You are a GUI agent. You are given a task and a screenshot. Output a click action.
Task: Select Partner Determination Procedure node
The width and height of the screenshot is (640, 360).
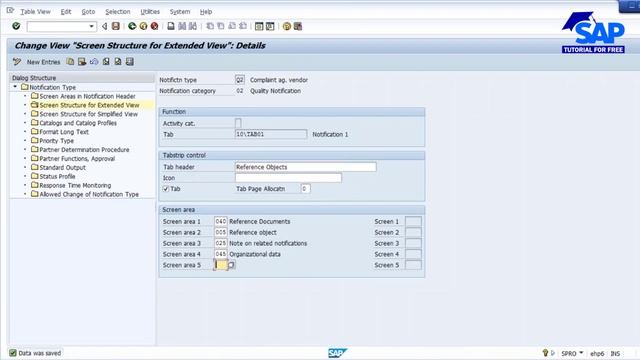84,150
